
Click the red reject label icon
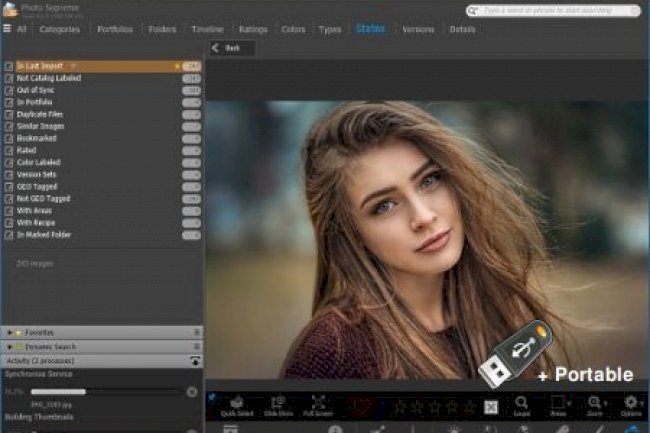click(361, 406)
